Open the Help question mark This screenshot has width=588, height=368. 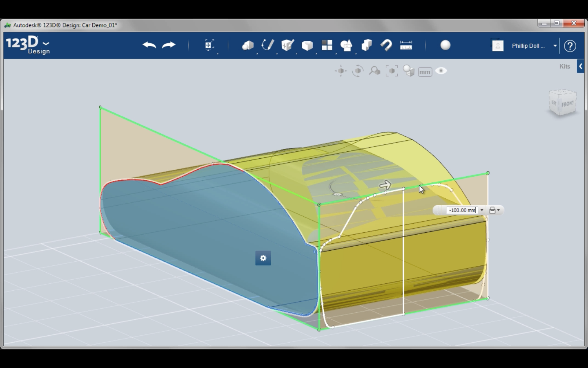(570, 46)
